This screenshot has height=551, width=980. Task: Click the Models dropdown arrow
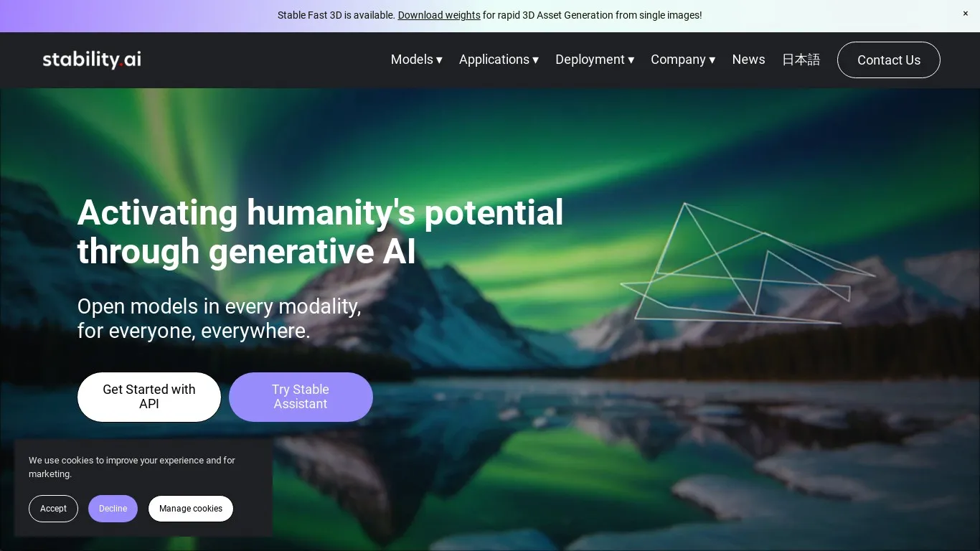click(x=439, y=60)
